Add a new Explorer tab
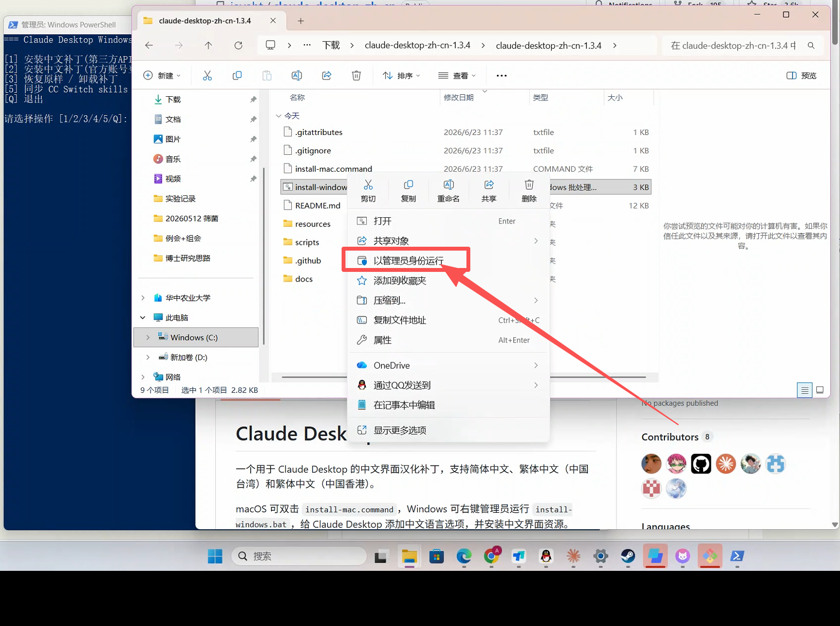The image size is (840, 626). click(x=300, y=21)
